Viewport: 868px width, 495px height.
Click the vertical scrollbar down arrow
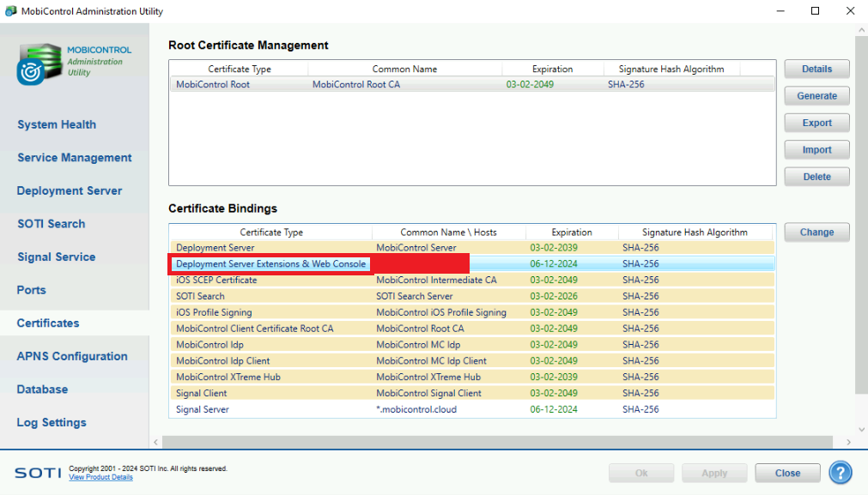861,429
